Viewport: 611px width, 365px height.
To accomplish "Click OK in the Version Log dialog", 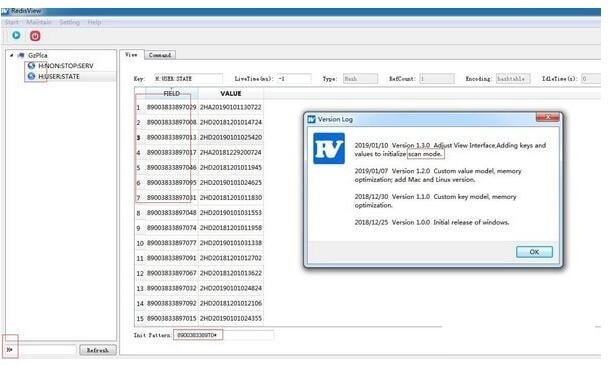I will point(534,252).
